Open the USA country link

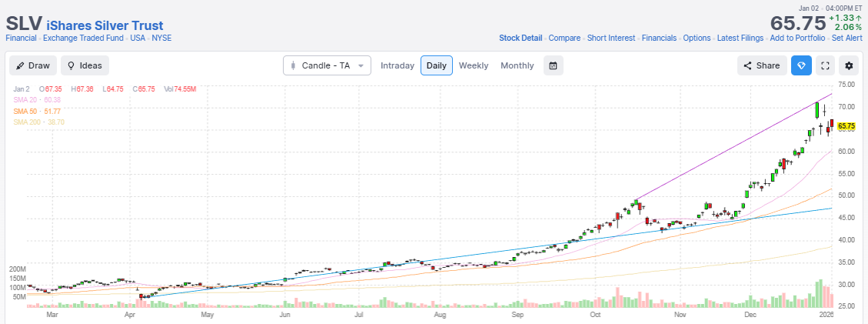pyautogui.click(x=138, y=38)
